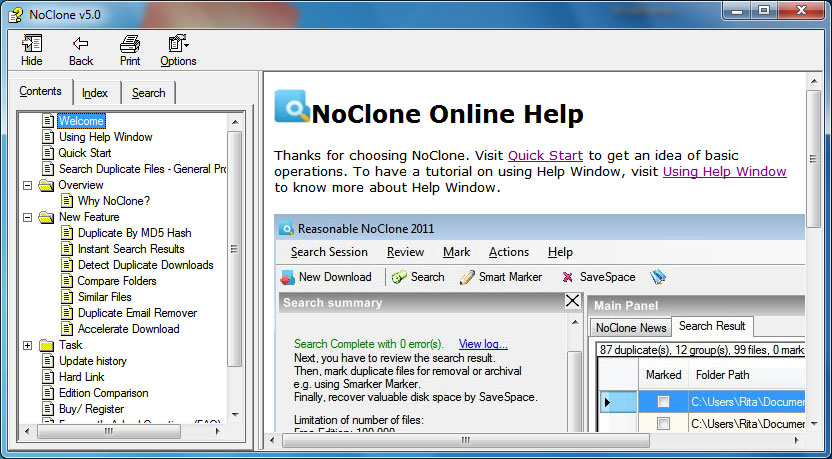This screenshot has width=832, height=459.
Task: Click the View log... link
Action: pyautogui.click(x=483, y=344)
